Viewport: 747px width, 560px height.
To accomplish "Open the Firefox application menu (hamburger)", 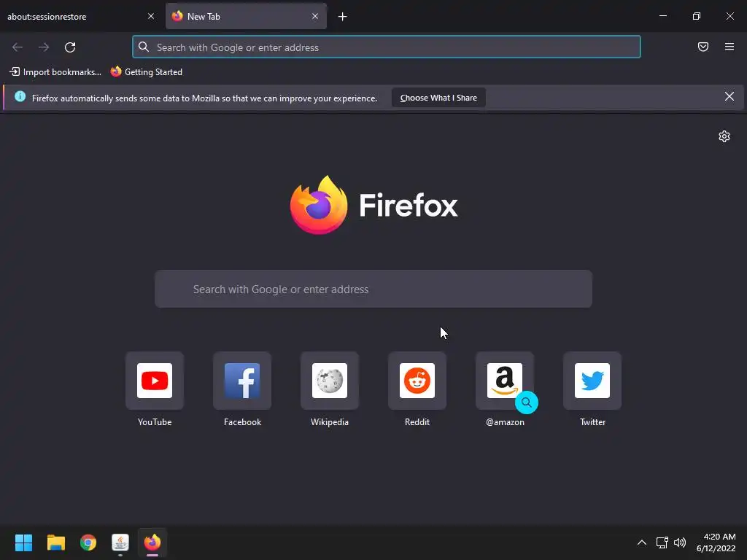I will (x=729, y=47).
